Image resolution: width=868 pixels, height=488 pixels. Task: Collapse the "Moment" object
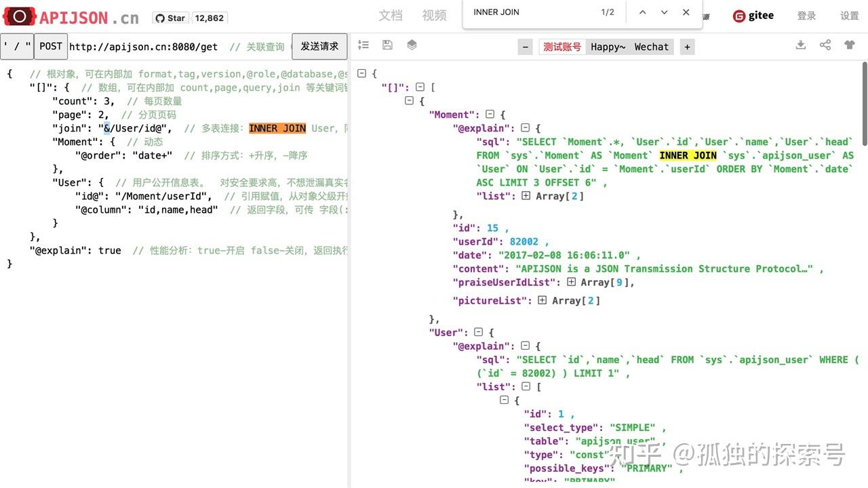pos(490,115)
